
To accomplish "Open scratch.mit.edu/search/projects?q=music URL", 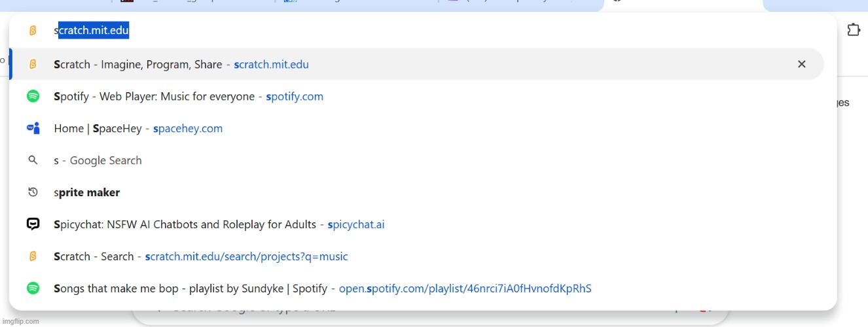I will click(247, 256).
